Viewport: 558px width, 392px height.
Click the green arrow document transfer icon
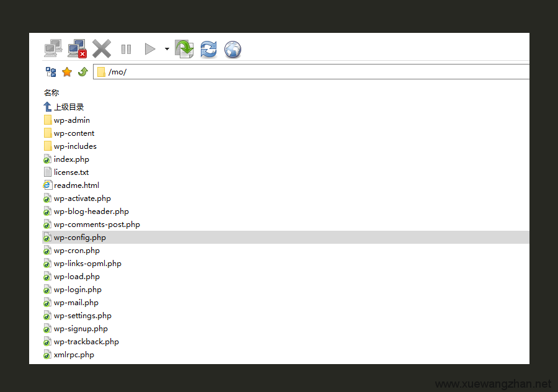click(x=184, y=49)
